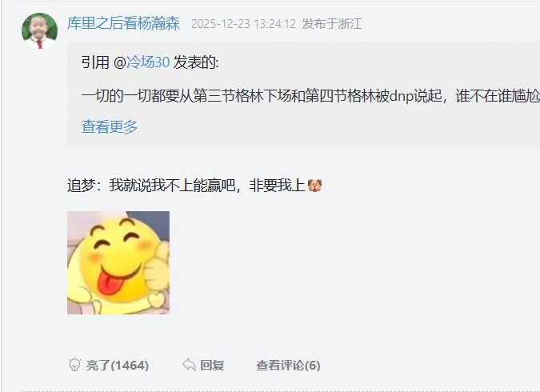Click the quoted line starting 一切的一切
Viewport: 540px width, 392px height.
click(x=310, y=96)
